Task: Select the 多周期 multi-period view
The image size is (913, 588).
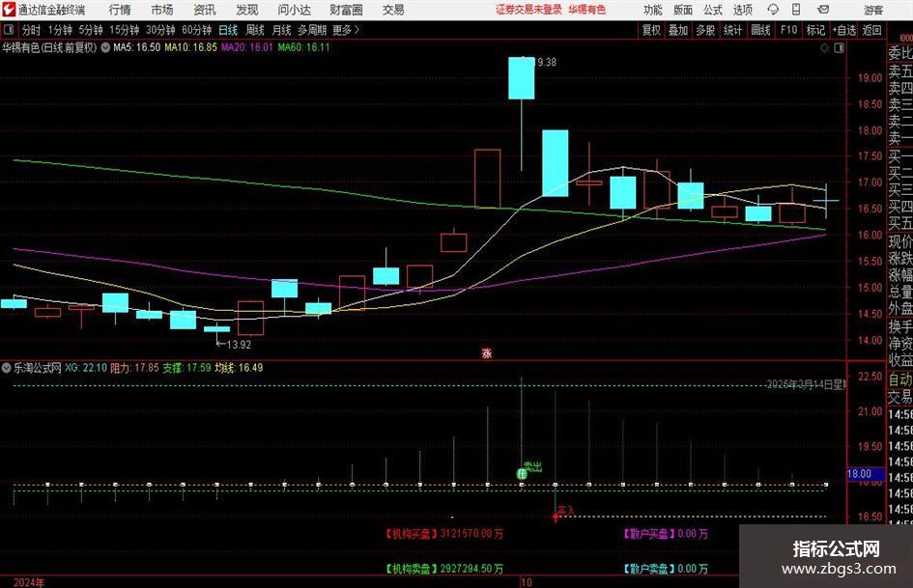Action: point(312,30)
